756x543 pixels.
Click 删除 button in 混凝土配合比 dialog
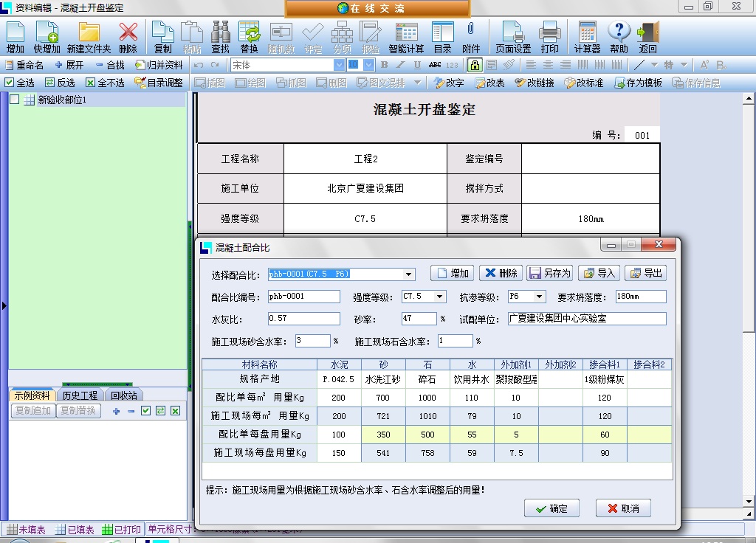coord(501,273)
